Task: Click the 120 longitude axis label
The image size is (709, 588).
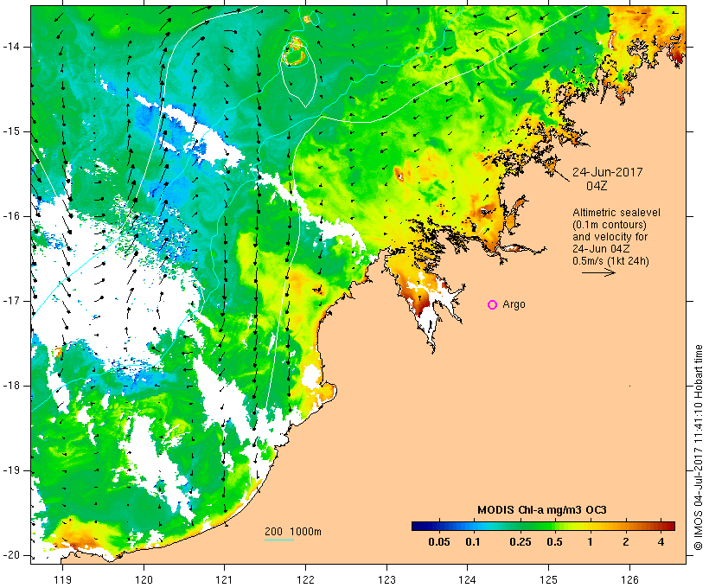Action: [x=144, y=579]
